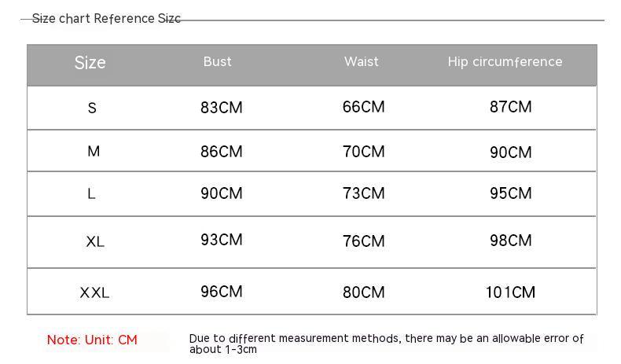Click the Waist column header

coord(361,62)
